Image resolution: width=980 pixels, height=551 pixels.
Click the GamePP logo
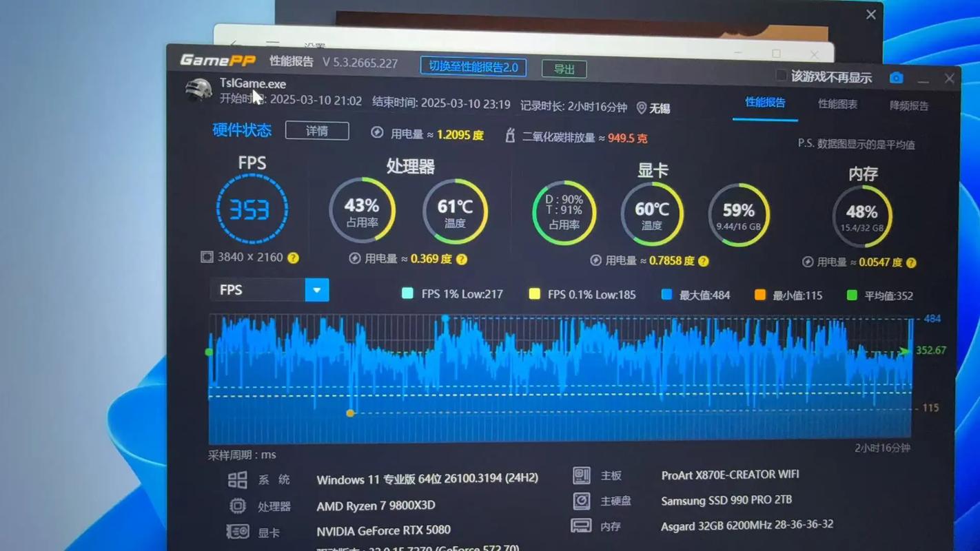tap(217, 61)
